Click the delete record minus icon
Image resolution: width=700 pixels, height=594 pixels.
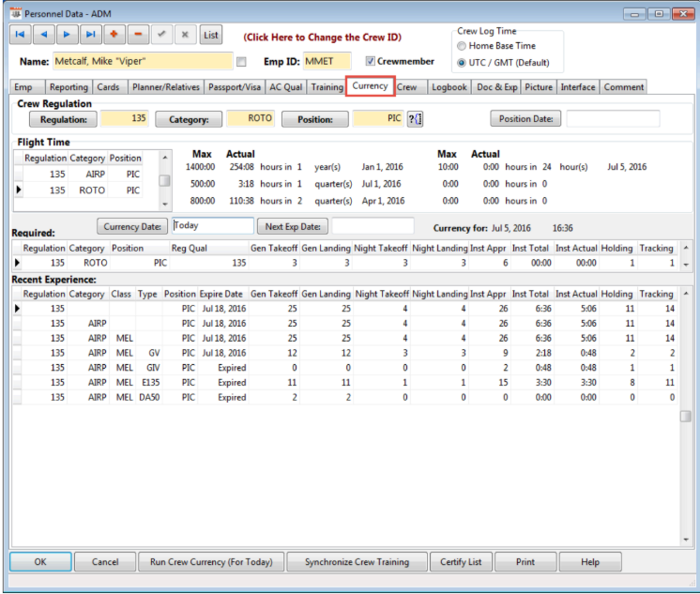[x=138, y=35]
